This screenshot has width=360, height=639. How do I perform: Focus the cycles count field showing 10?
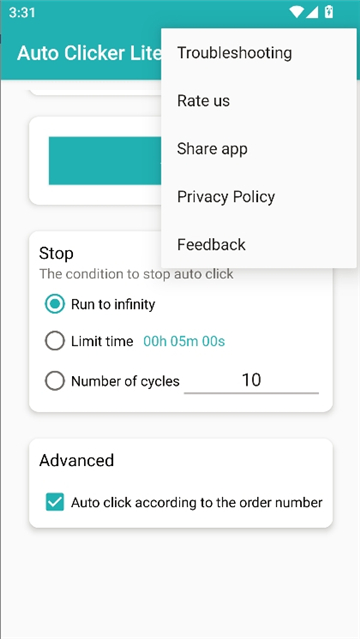tap(251, 381)
